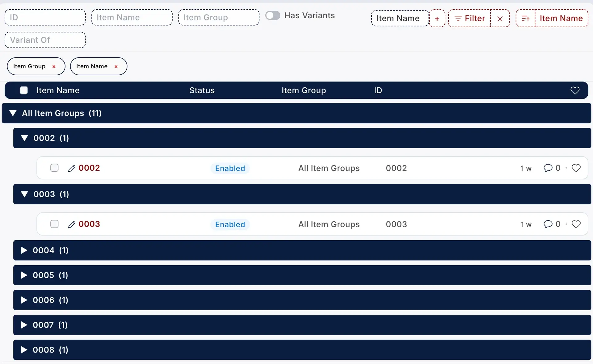Focus the Item Group filter field
This screenshot has width=593, height=364.
[x=219, y=17]
